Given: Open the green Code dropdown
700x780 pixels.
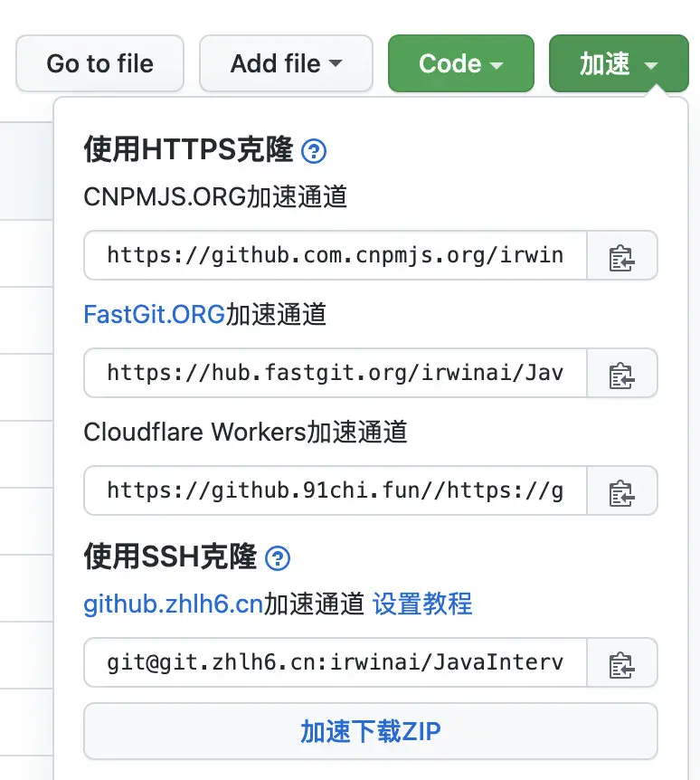Looking at the screenshot, I should pyautogui.click(x=460, y=64).
